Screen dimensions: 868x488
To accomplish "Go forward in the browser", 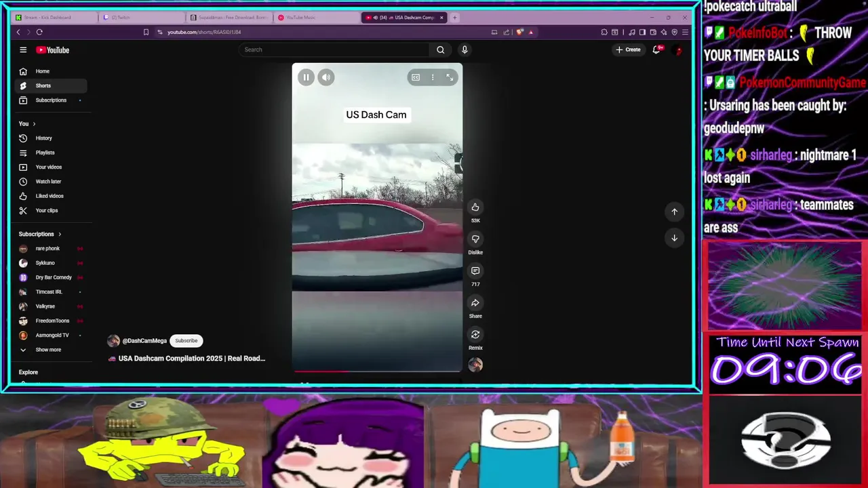I will point(28,32).
